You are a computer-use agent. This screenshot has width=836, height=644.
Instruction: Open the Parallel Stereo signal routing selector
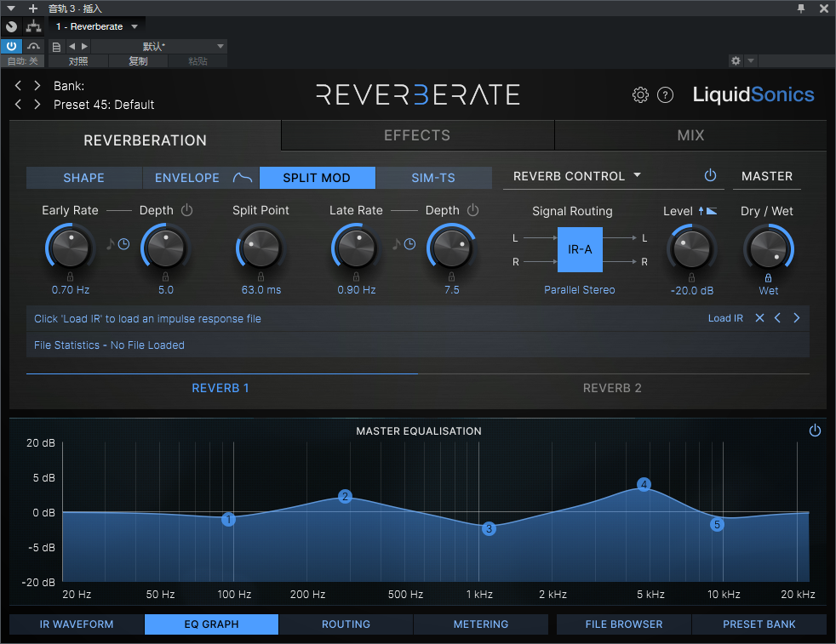coord(580,290)
